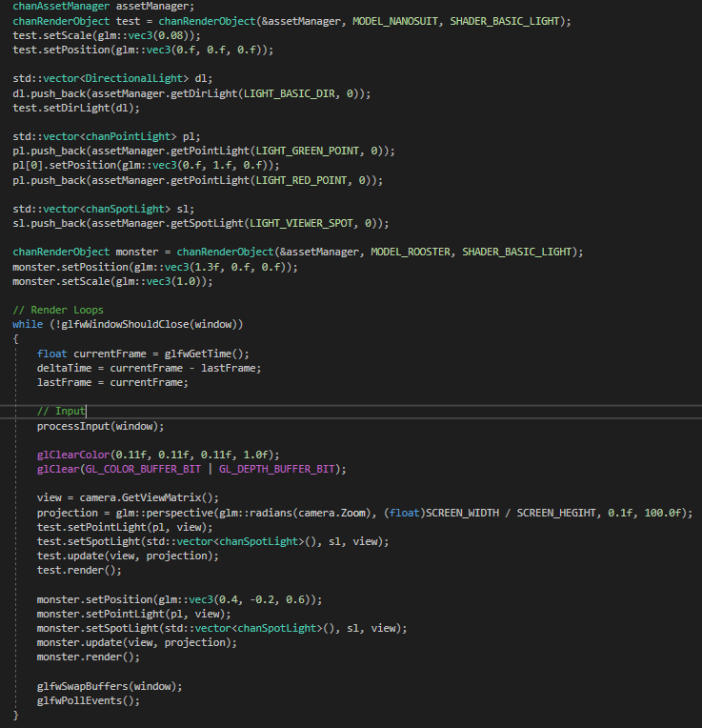
Task: Click the 'monster.setSpotLight' line
Action: click(222, 629)
